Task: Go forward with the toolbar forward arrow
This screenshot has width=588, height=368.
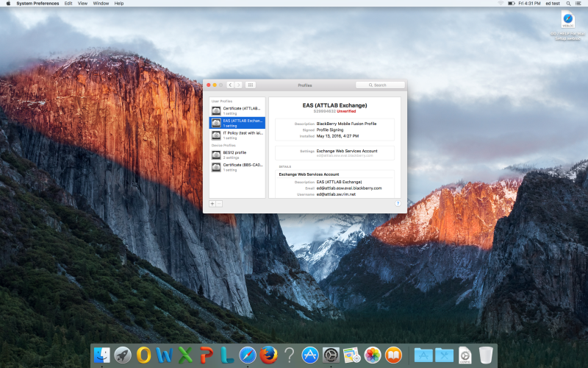Action: 238,85
